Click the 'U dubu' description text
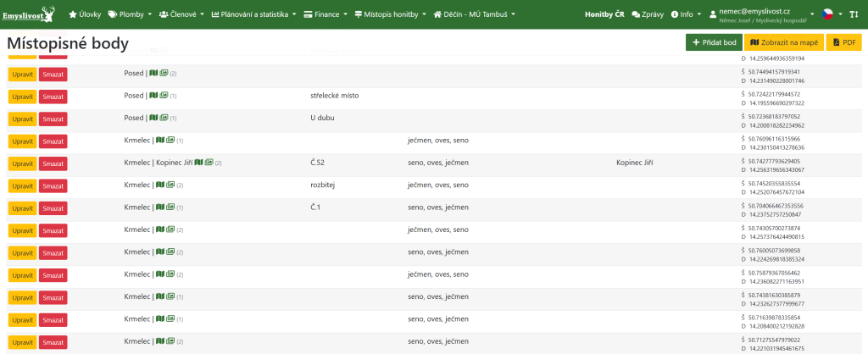Viewport: 868px width, 354px height. (x=323, y=118)
